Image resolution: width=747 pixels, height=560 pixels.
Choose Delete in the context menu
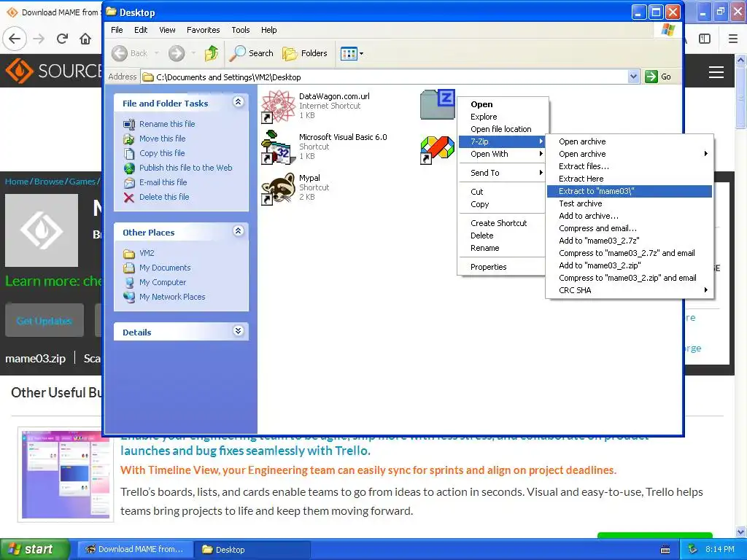pyautogui.click(x=502, y=236)
